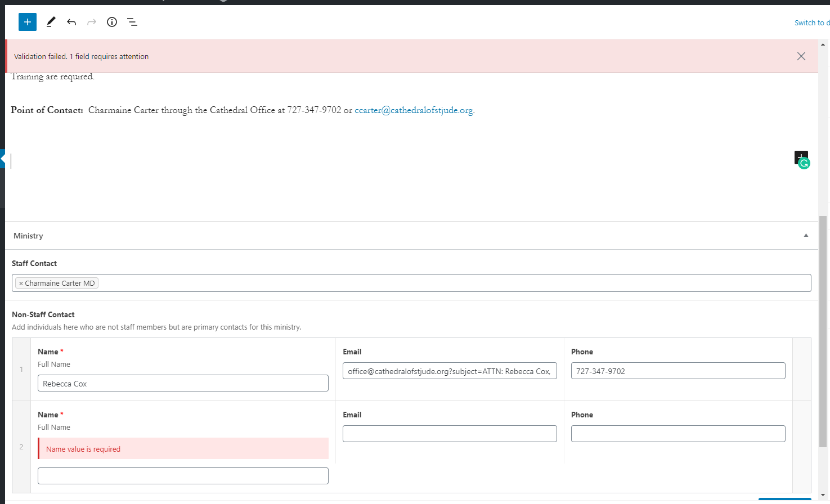Collapse the Ministry panel
The height and width of the screenshot is (504, 830).
pyautogui.click(x=806, y=236)
